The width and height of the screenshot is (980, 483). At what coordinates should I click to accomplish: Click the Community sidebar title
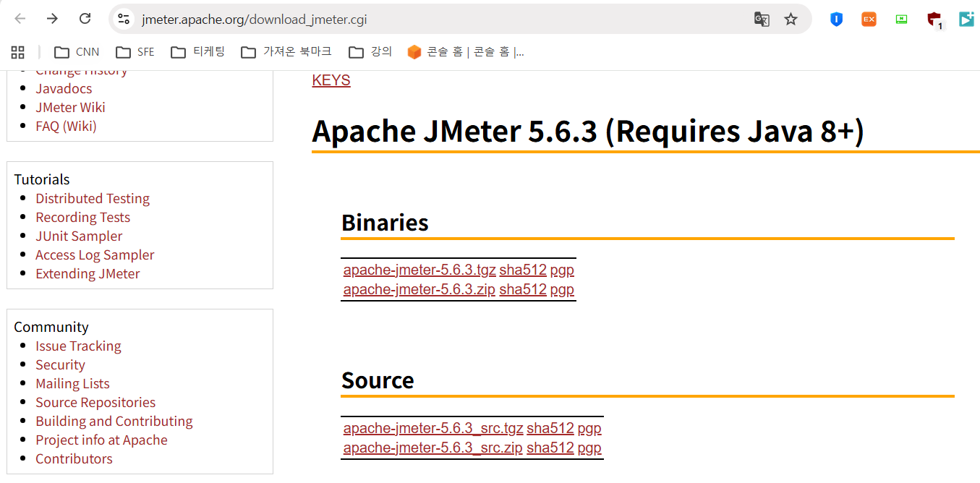pyautogui.click(x=51, y=327)
